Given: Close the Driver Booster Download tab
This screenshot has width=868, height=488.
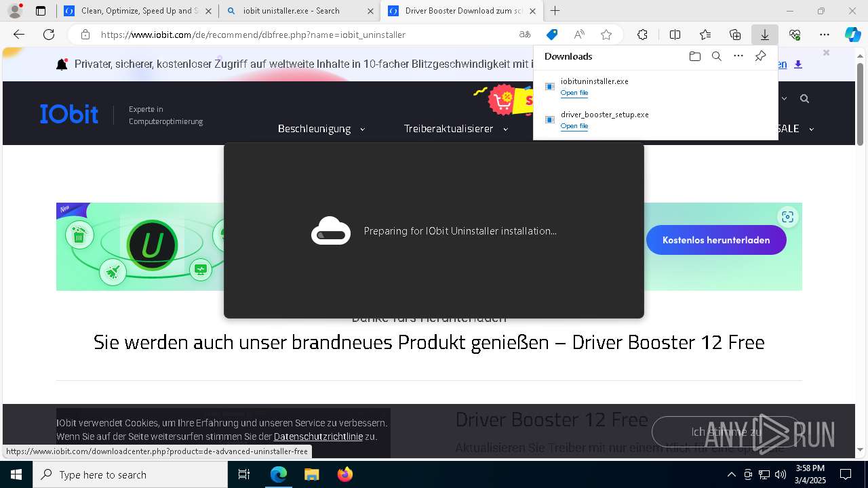Looking at the screenshot, I should pos(532,11).
